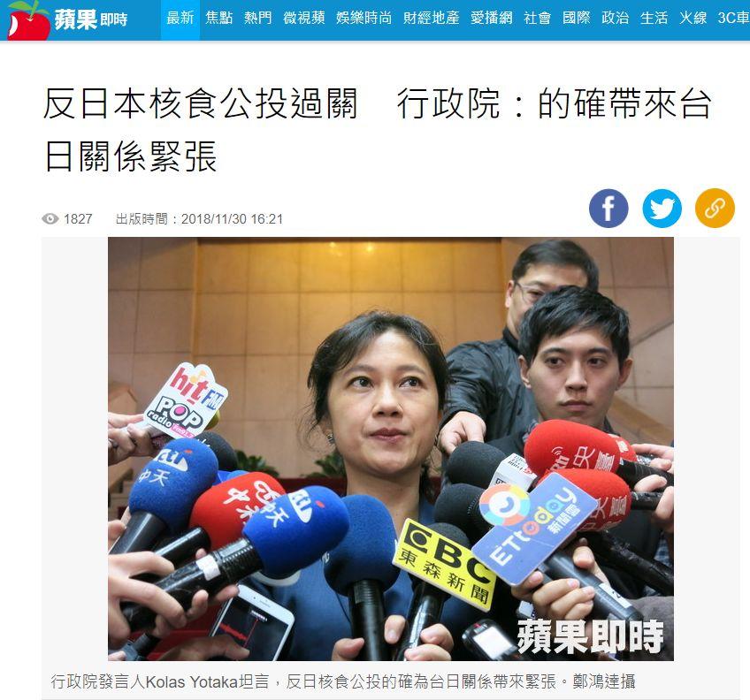Viewport: 750px width, 700px height.
Task: Go to 社會 news section
Action: pos(537,19)
